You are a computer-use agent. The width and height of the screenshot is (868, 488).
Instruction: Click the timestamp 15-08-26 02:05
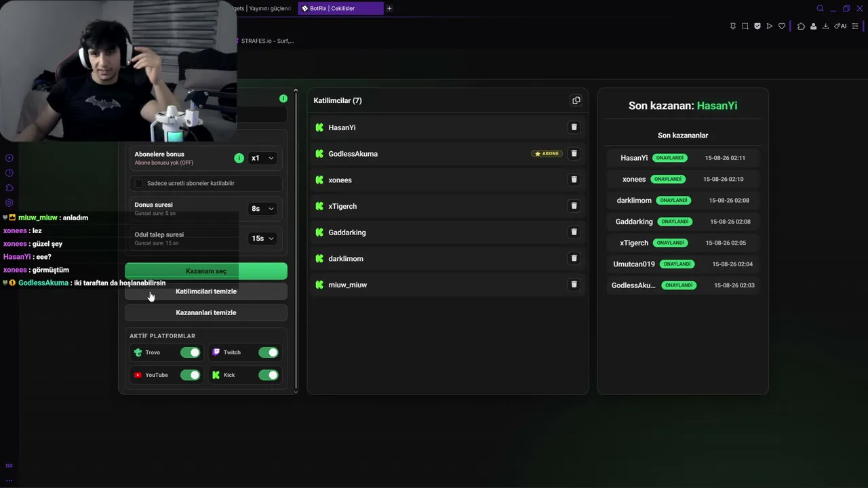point(726,243)
